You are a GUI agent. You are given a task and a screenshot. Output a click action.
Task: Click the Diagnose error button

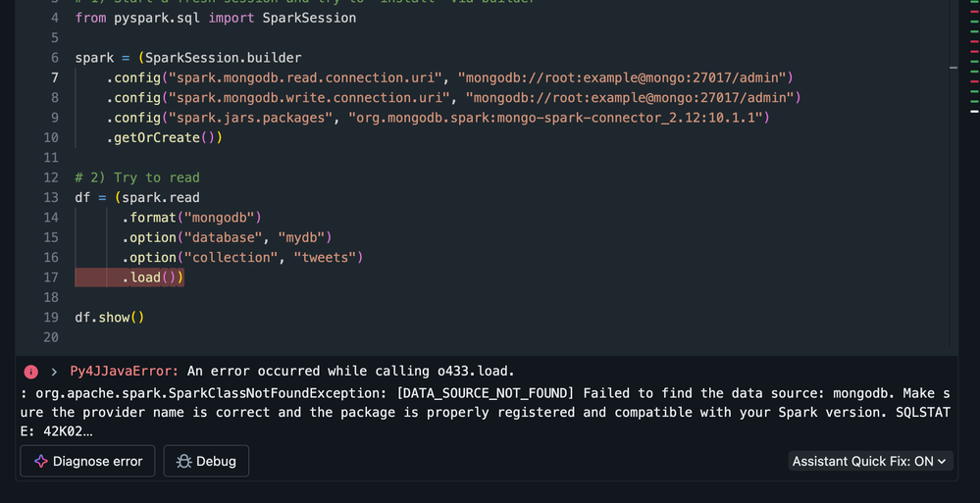[x=88, y=461]
